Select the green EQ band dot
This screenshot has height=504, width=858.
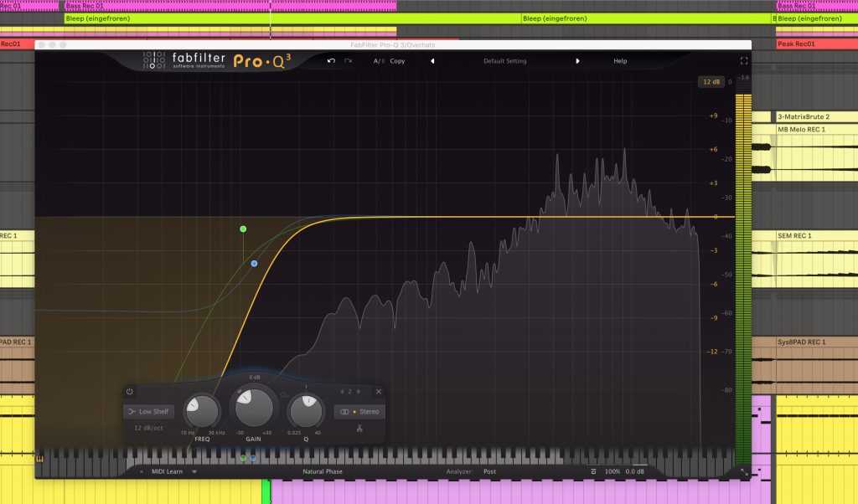click(243, 228)
